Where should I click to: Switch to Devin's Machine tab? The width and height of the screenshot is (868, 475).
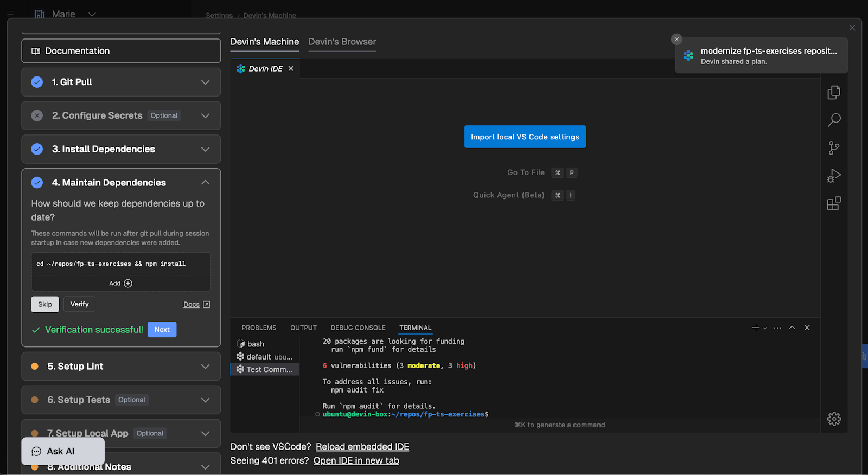point(265,42)
